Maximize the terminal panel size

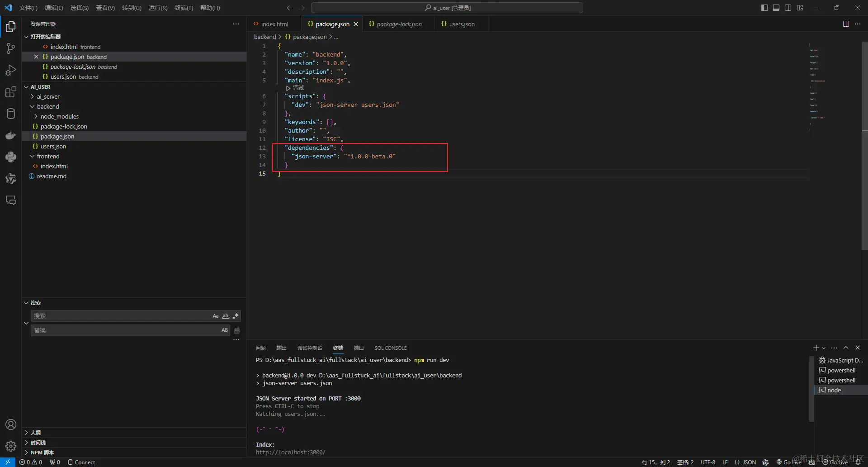point(846,348)
